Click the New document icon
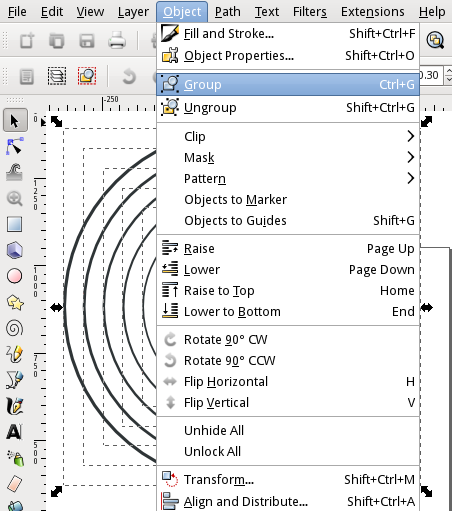Screen dimensions: 452x511 pyautogui.click(x=27, y=41)
